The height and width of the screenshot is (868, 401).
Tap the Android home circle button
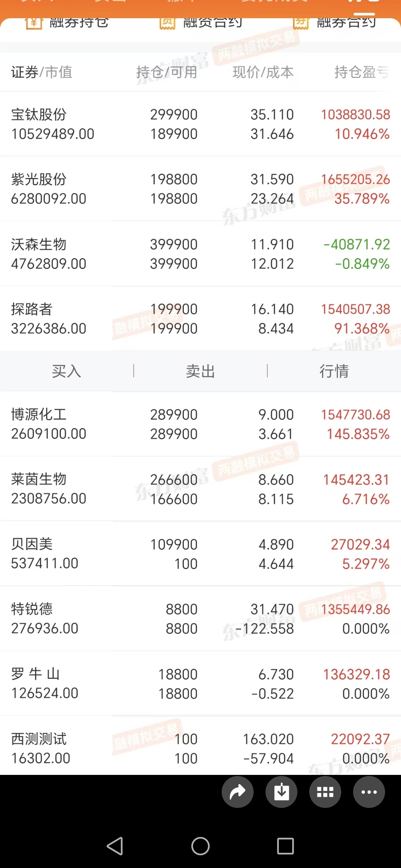[200, 846]
